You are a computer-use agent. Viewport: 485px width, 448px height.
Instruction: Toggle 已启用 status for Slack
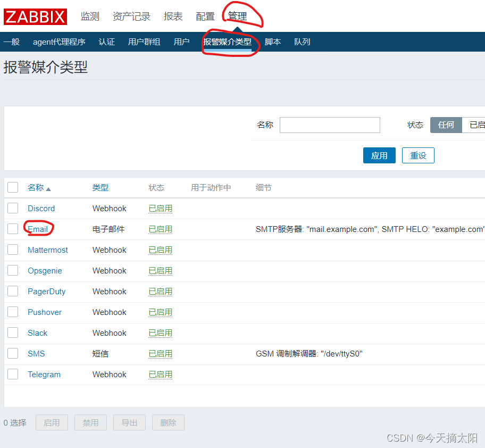coord(160,333)
